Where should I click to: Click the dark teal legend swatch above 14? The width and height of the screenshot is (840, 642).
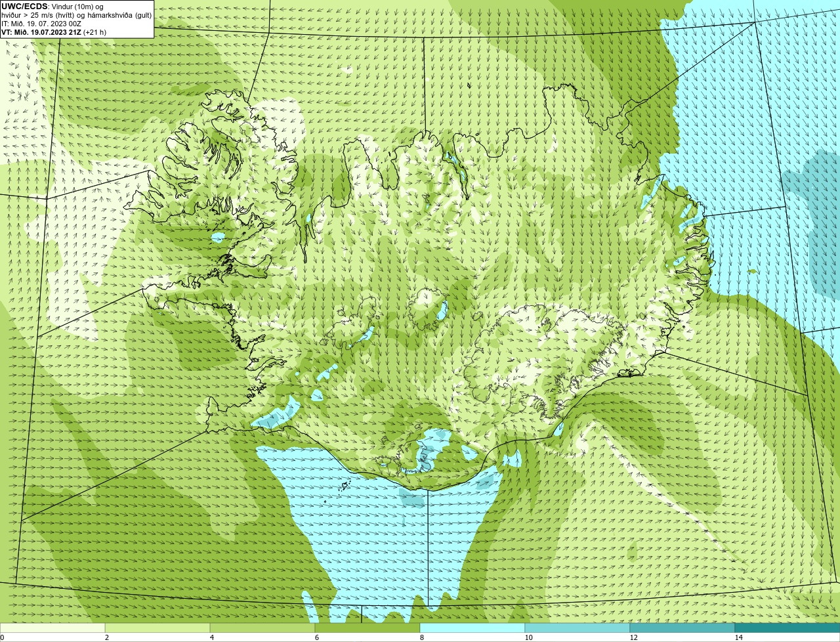pyautogui.click(x=787, y=628)
